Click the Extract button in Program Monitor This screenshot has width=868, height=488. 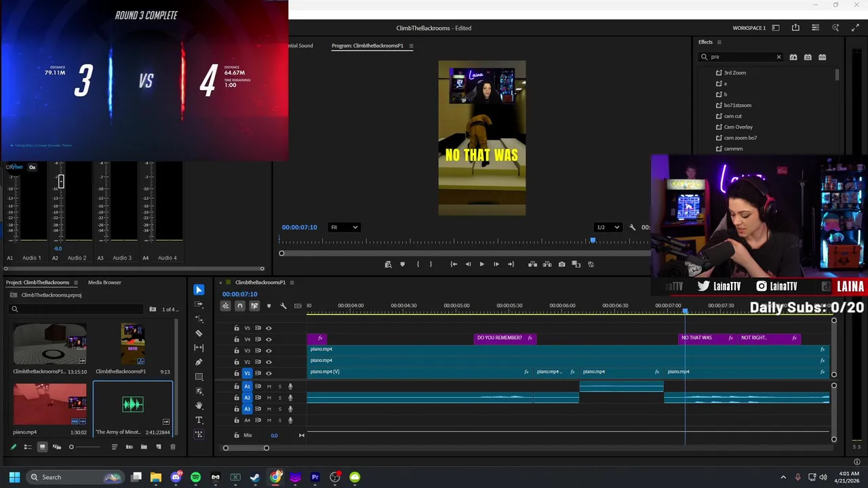(547, 264)
